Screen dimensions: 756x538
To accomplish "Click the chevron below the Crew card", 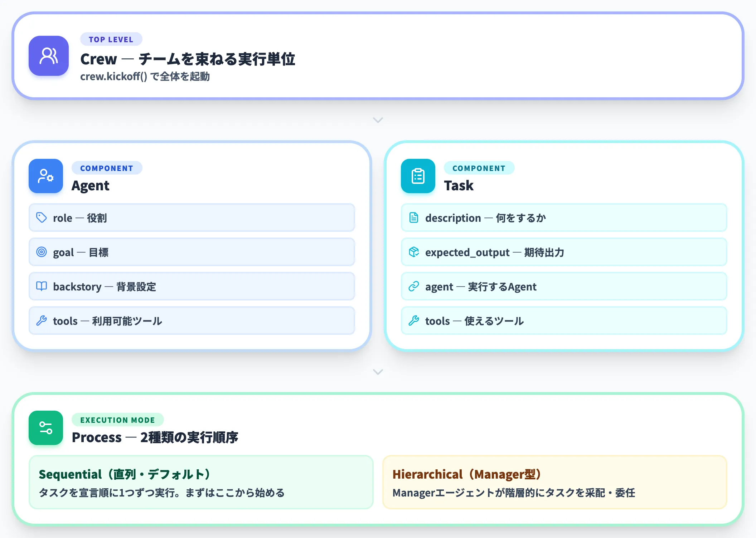I will 378,120.
